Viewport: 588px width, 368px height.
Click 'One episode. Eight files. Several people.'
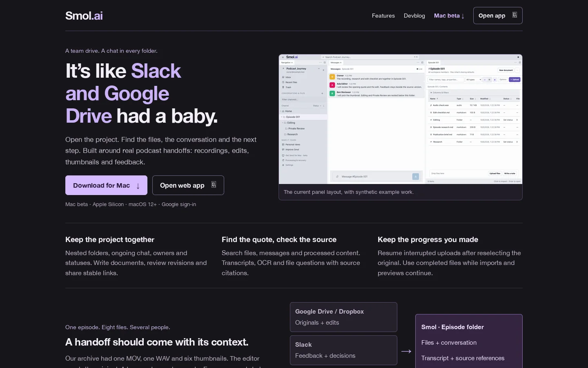(118, 327)
